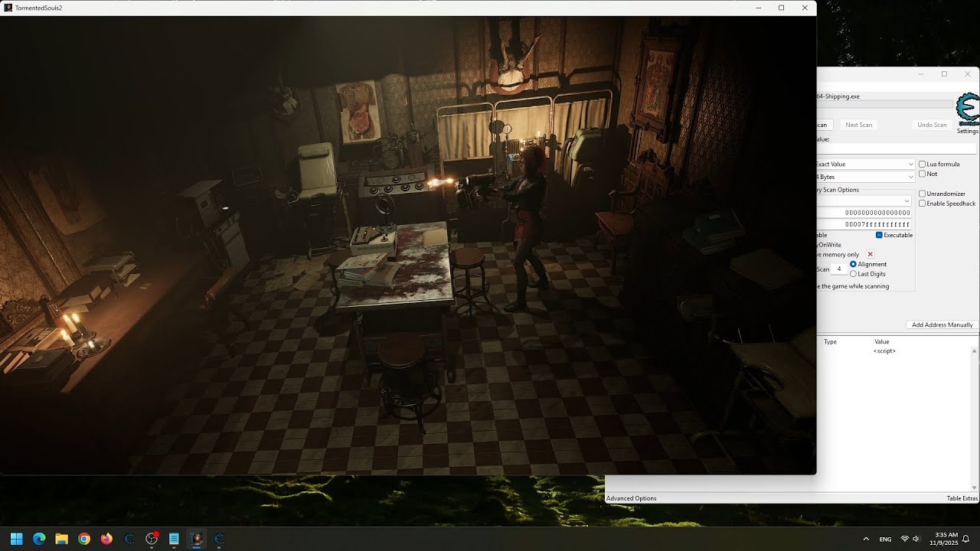Click the Undo Scan button

pos(933,125)
